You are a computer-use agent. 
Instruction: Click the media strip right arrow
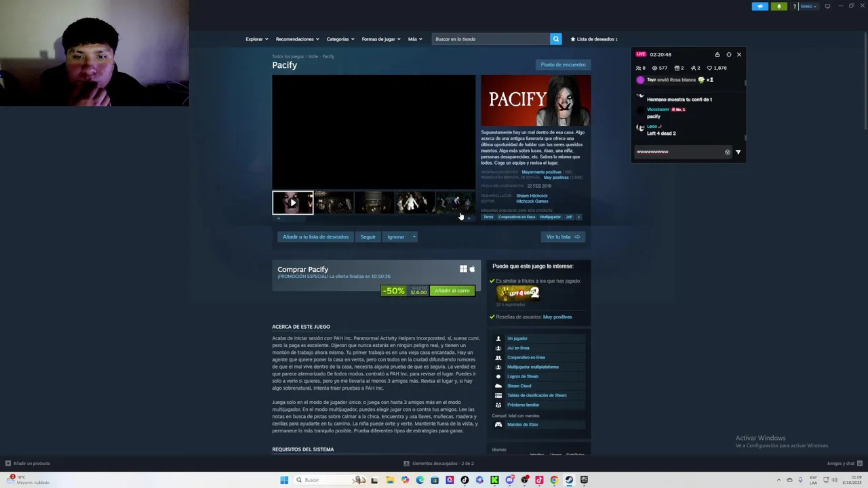(469, 218)
